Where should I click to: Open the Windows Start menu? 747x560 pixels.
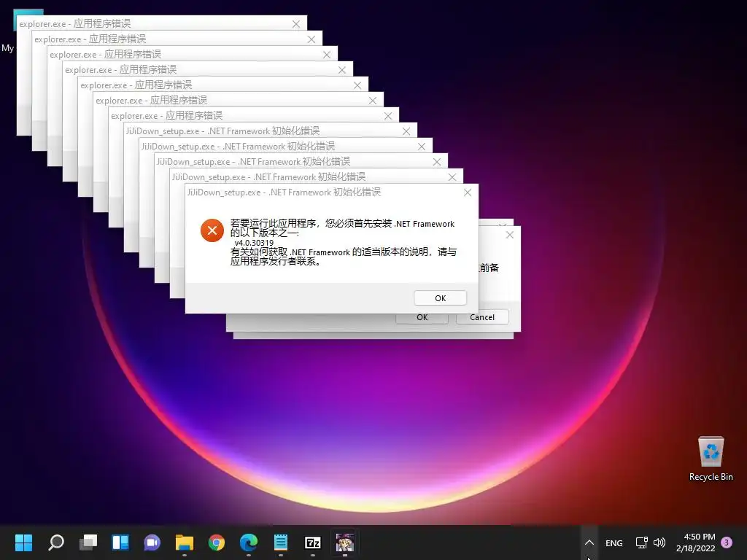pos(23,542)
